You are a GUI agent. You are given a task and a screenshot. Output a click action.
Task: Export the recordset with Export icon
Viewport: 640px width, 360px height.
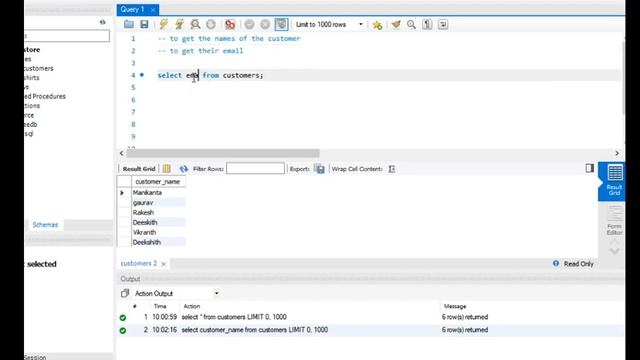click(x=320, y=169)
